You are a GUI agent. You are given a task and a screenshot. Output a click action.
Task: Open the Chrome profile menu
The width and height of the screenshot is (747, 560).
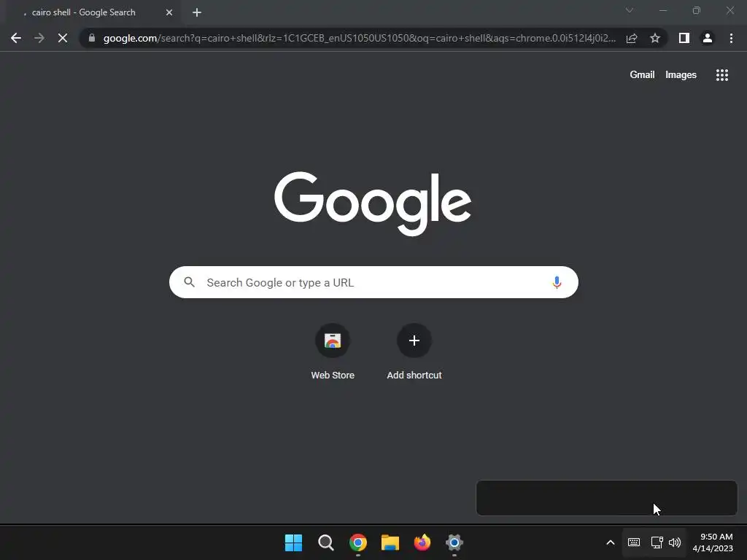708,38
